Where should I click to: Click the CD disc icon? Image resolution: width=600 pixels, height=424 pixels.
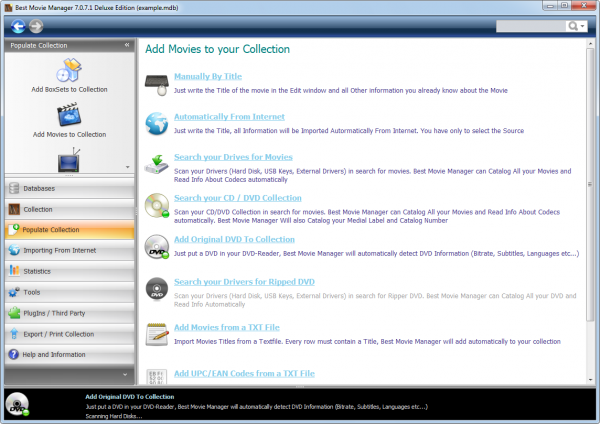[x=157, y=205]
